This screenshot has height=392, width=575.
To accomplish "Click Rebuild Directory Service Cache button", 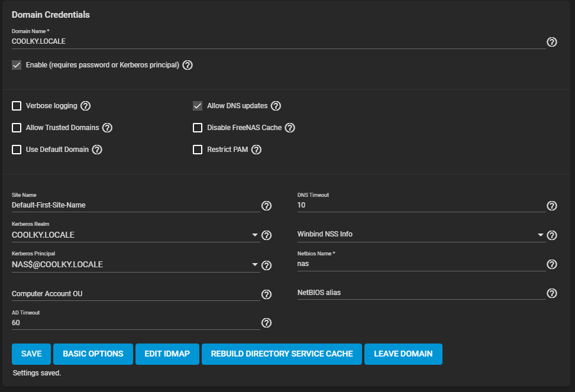I will 282,354.
